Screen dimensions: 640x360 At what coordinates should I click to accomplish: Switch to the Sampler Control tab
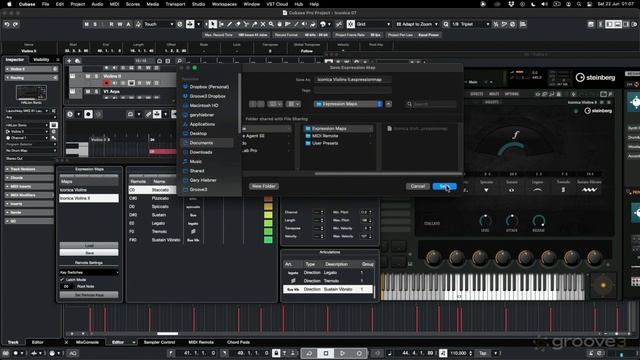159,342
